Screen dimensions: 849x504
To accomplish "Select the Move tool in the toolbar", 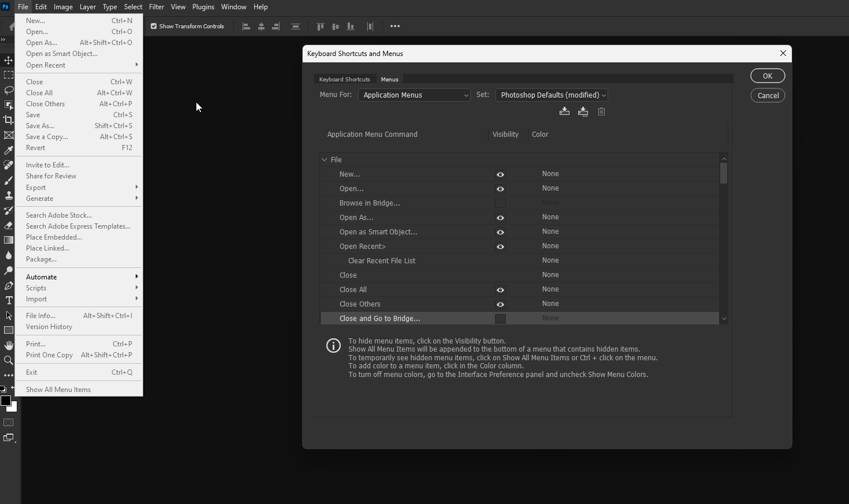I will (8, 60).
